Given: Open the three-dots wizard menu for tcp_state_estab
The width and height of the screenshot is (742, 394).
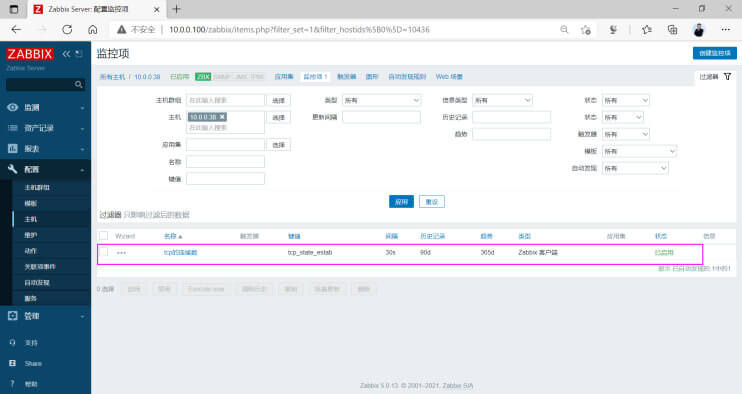Looking at the screenshot, I should tap(121, 253).
